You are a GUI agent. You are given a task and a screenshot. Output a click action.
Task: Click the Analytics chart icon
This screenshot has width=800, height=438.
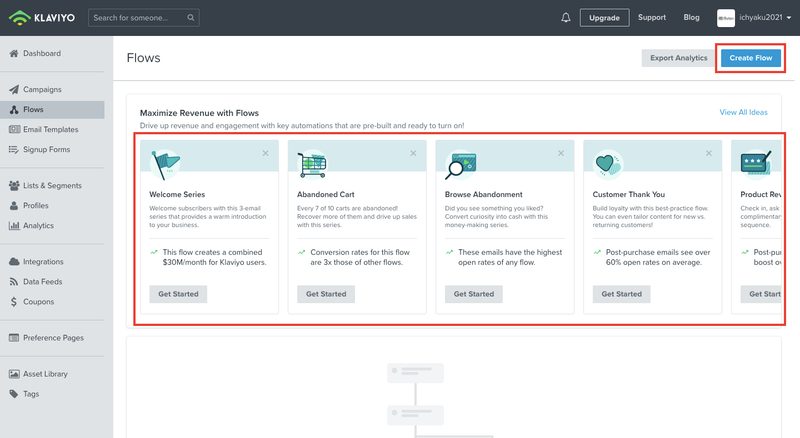point(14,225)
